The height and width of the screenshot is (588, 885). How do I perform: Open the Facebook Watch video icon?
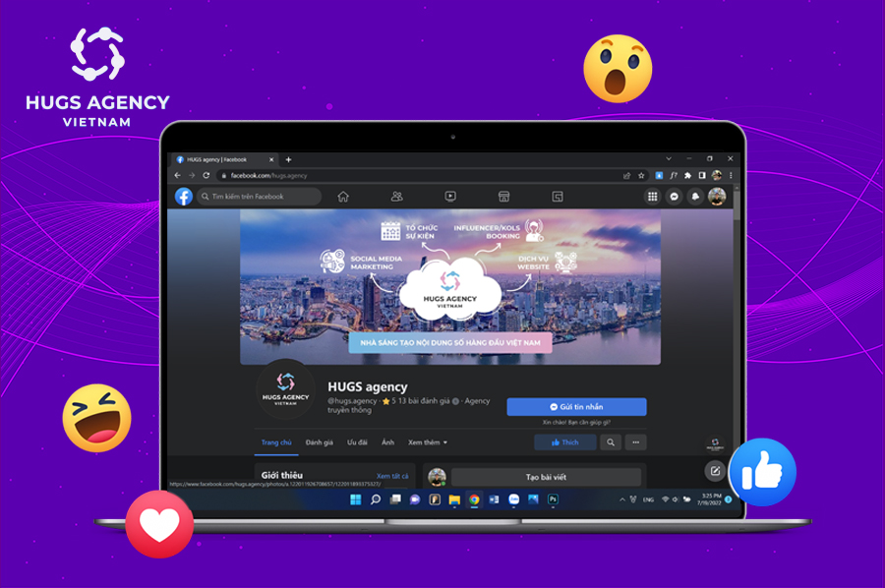tap(450, 197)
